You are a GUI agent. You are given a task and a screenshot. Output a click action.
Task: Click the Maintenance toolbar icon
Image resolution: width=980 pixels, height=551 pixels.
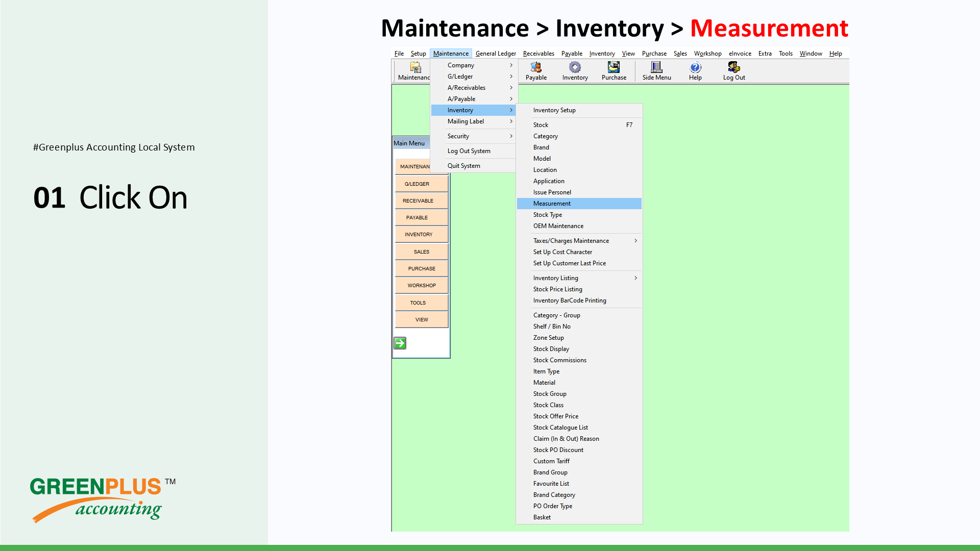414,71
